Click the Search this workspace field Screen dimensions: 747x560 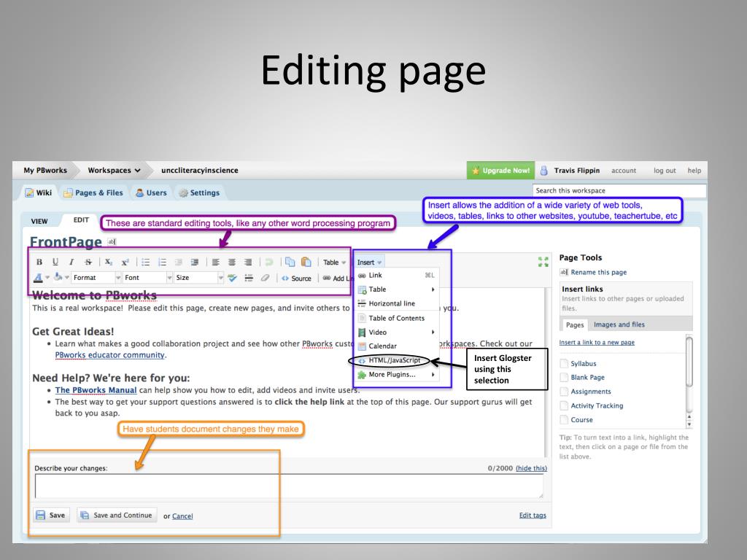click(x=619, y=190)
